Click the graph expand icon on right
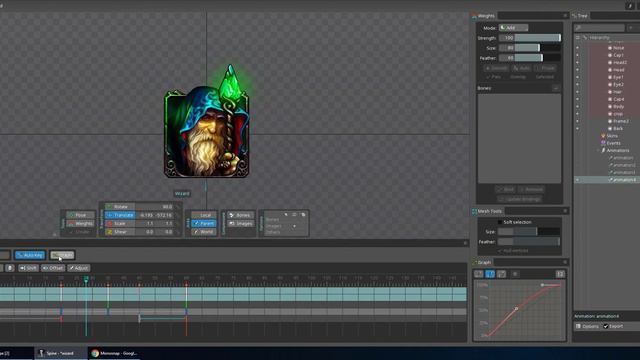Viewport: 640px width, 360px height. (560, 274)
